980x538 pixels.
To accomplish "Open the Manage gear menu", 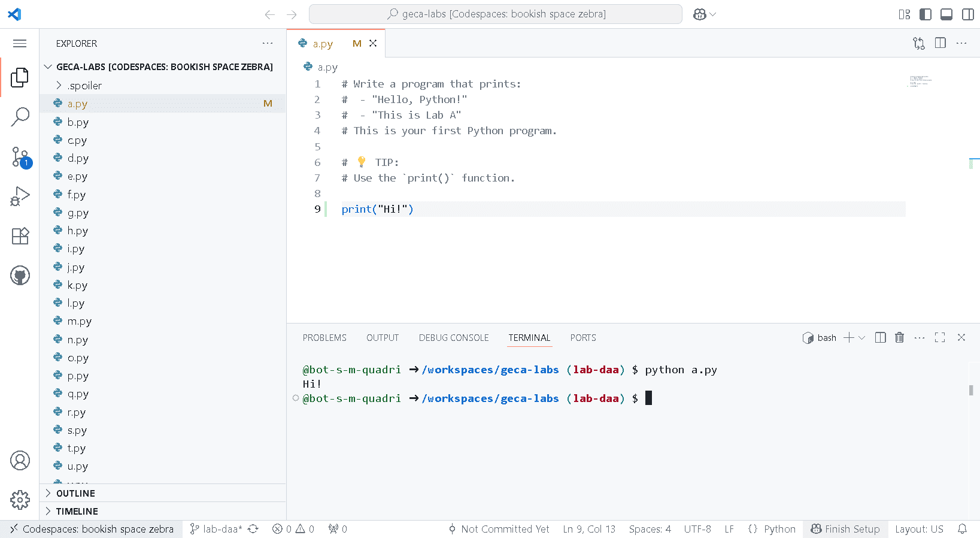I will coord(20,500).
